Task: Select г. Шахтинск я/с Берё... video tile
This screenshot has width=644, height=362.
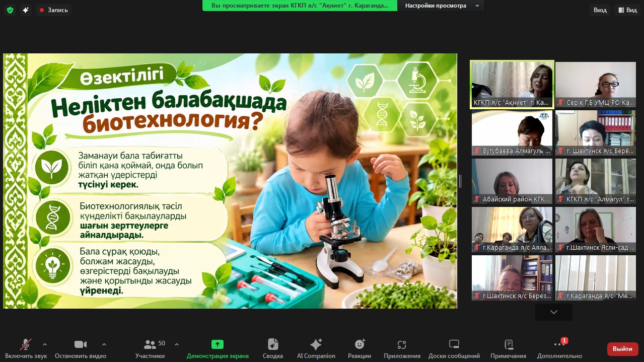Action: [596, 133]
